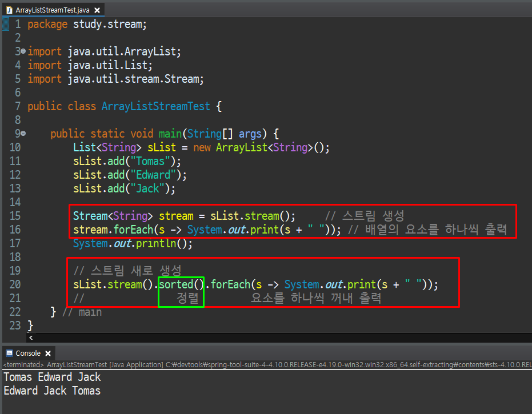Click the "Jack" string literal on line 13
Image resolution: width=532 pixels, height=414 pixels.
tap(147, 188)
